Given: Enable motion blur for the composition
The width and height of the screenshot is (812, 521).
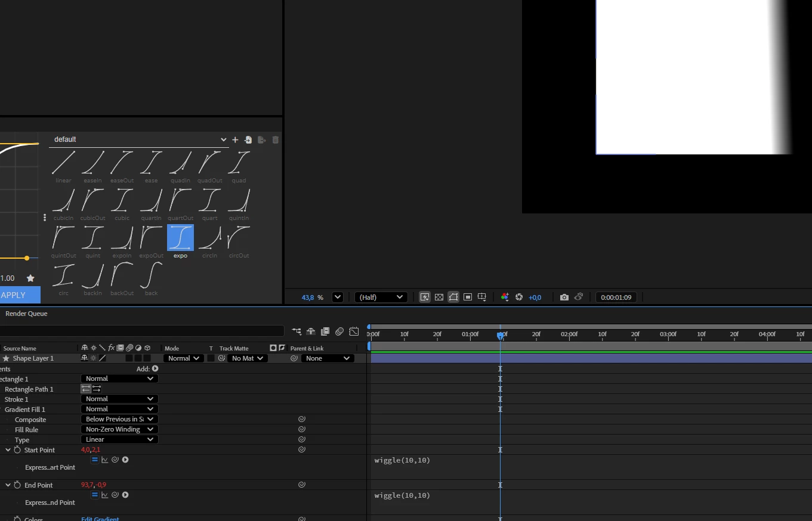Looking at the screenshot, I should click(x=339, y=331).
